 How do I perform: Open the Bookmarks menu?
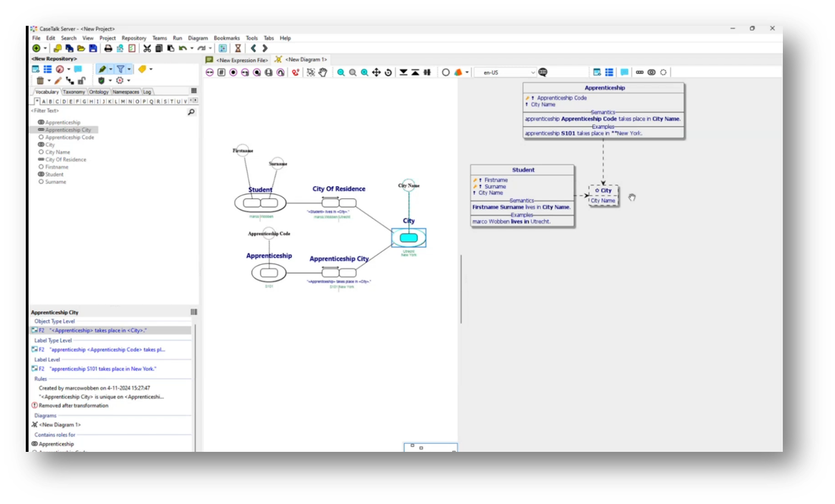[x=227, y=38]
